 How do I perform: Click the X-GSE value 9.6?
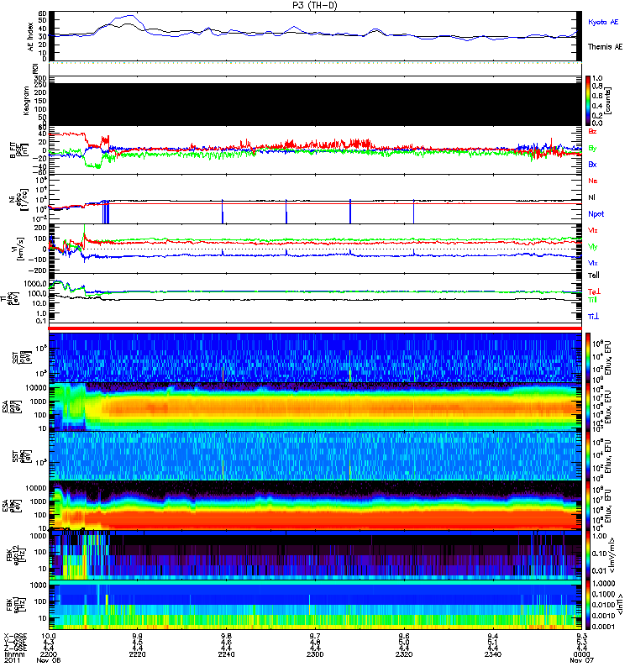pyautogui.click(x=404, y=636)
